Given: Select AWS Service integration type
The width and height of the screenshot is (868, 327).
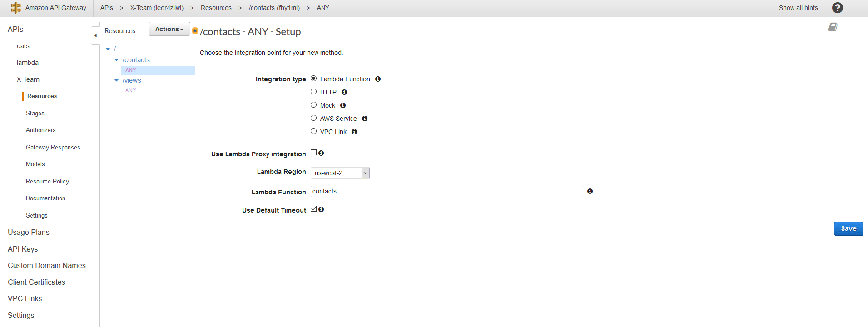Looking at the screenshot, I should coord(313,118).
